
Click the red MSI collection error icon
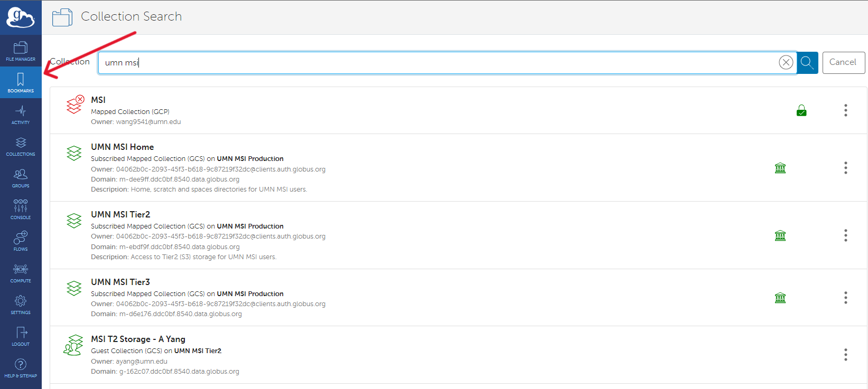coord(75,105)
